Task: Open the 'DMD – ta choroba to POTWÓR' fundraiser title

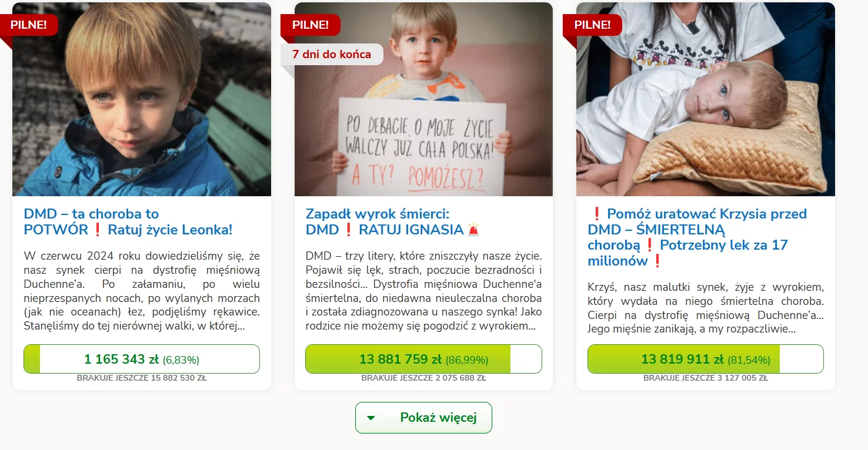Action: tap(128, 221)
